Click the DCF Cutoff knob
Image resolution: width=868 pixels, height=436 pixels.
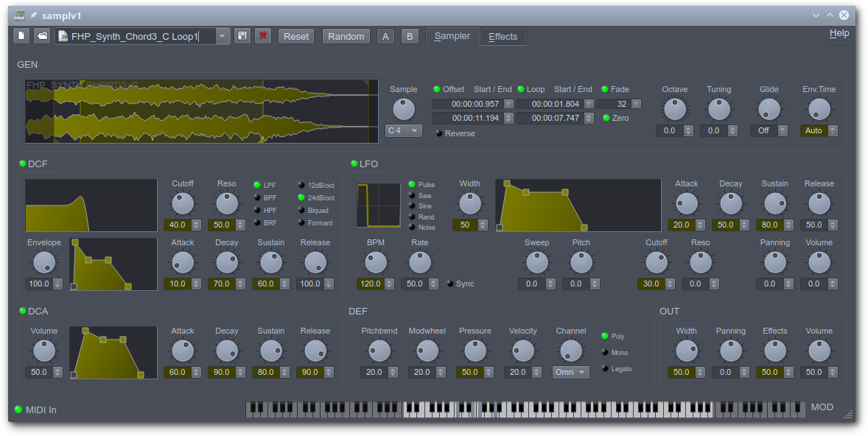[183, 203]
